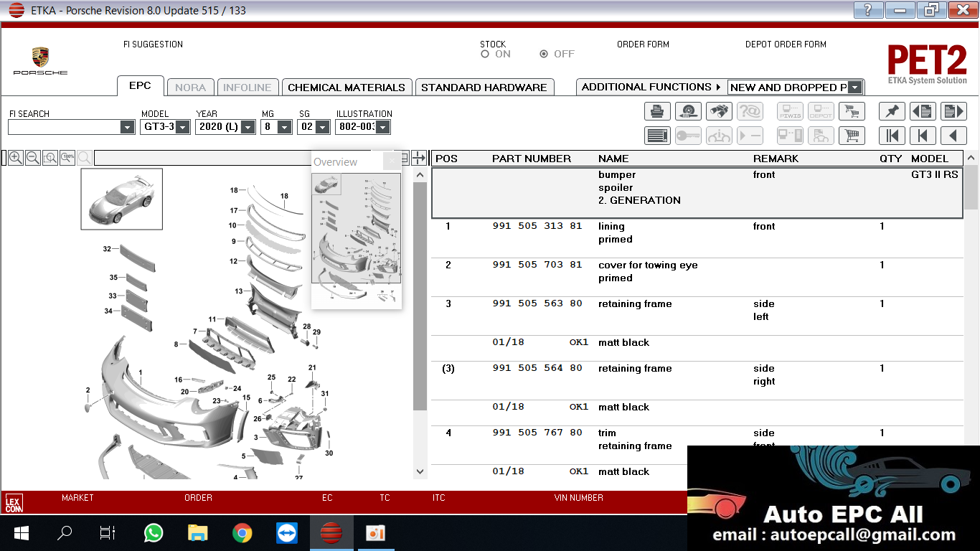Zoom out of the illustration
The height and width of the screenshot is (551, 980).
click(32, 158)
